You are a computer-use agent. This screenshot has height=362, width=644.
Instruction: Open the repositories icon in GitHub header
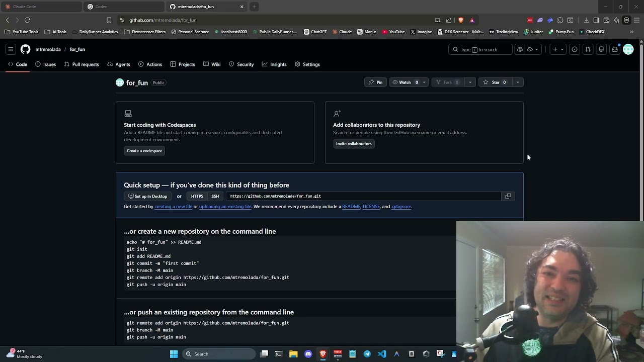pyautogui.click(x=601, y=49)
